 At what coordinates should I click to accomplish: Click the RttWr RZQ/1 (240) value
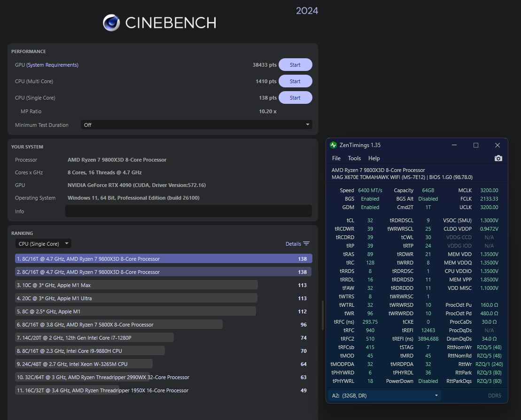click(x=489, y=364)
